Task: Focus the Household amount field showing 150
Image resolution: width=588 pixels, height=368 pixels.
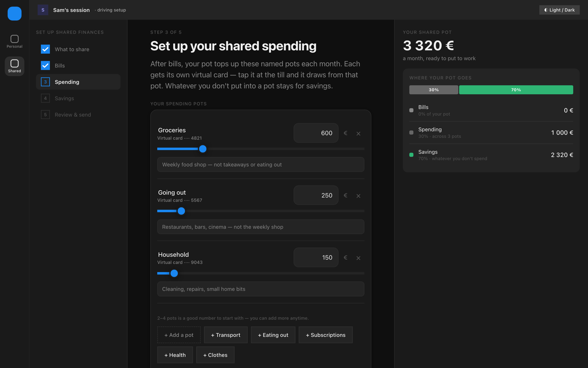Action: pos(316,257)
